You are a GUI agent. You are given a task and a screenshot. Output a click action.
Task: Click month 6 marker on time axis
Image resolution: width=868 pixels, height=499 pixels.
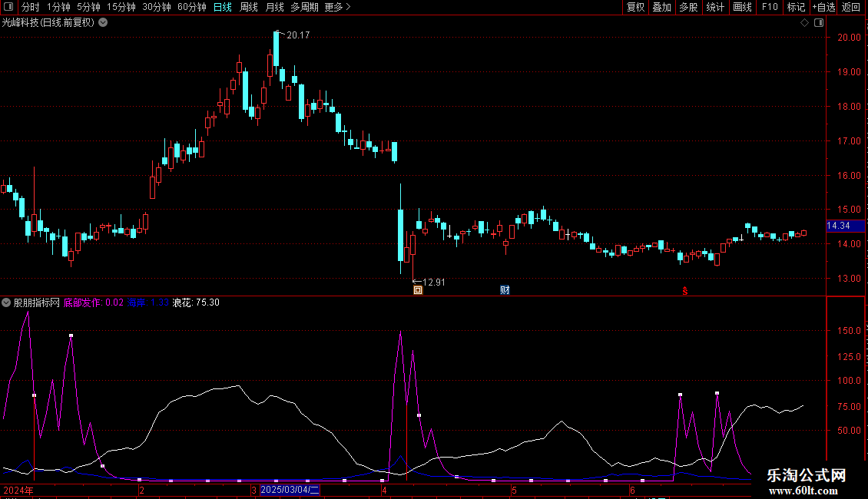pos(631,490)
